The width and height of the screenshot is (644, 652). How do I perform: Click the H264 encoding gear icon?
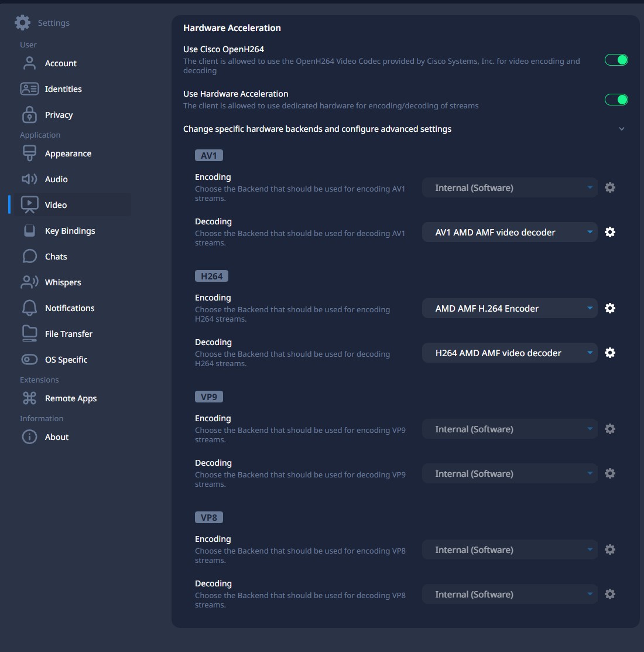(609, 308)
